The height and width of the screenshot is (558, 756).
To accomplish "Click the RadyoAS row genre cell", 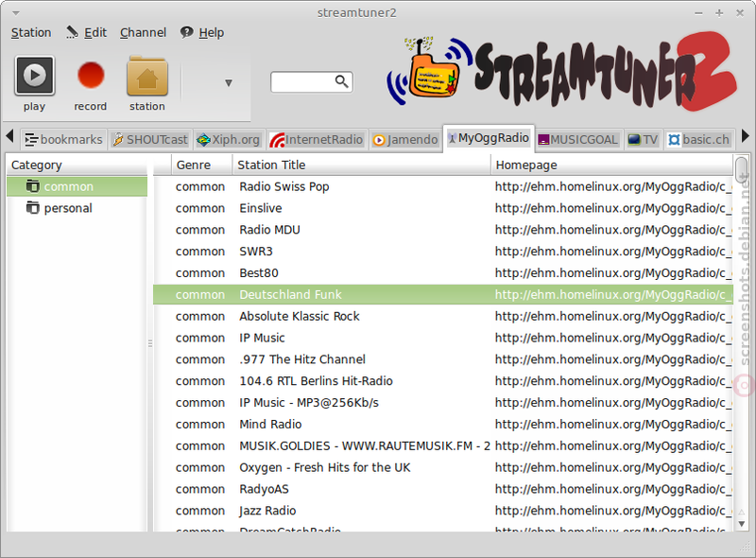I will tap(200, 490).
